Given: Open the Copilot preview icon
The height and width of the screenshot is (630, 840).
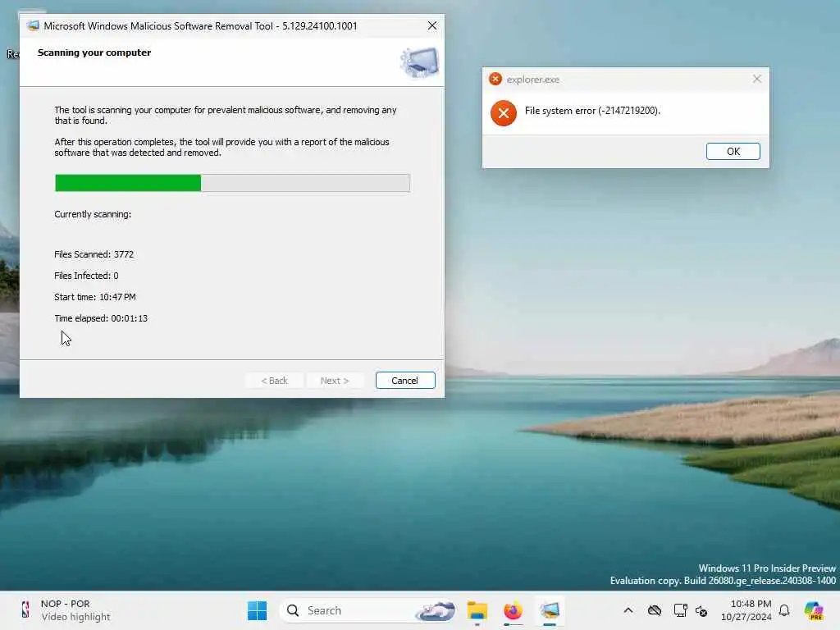Looking at the screenshot, I should (813, 610).
